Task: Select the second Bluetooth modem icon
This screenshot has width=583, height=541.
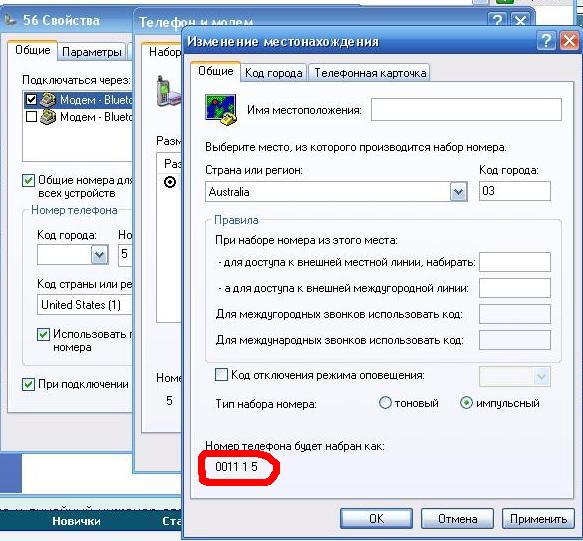Action: (48, 117)
